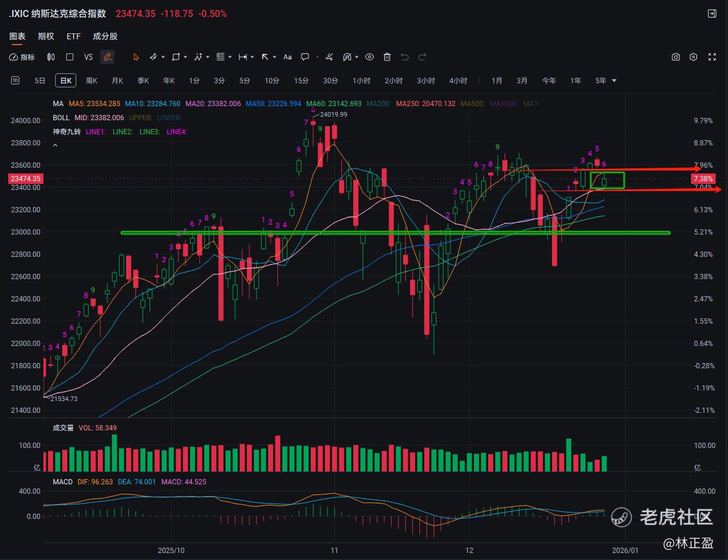Select the 15分 interval

tap(301, 81)
